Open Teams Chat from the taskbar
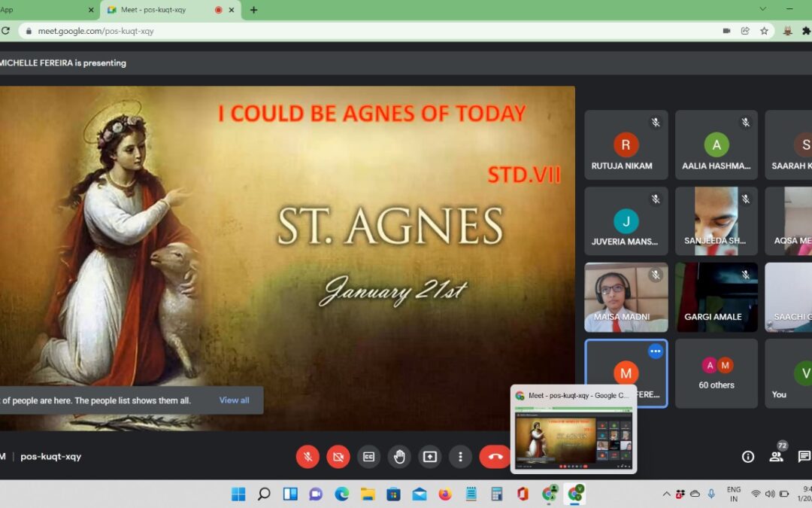Screen dimensions: 812x508 coord(316,494)
